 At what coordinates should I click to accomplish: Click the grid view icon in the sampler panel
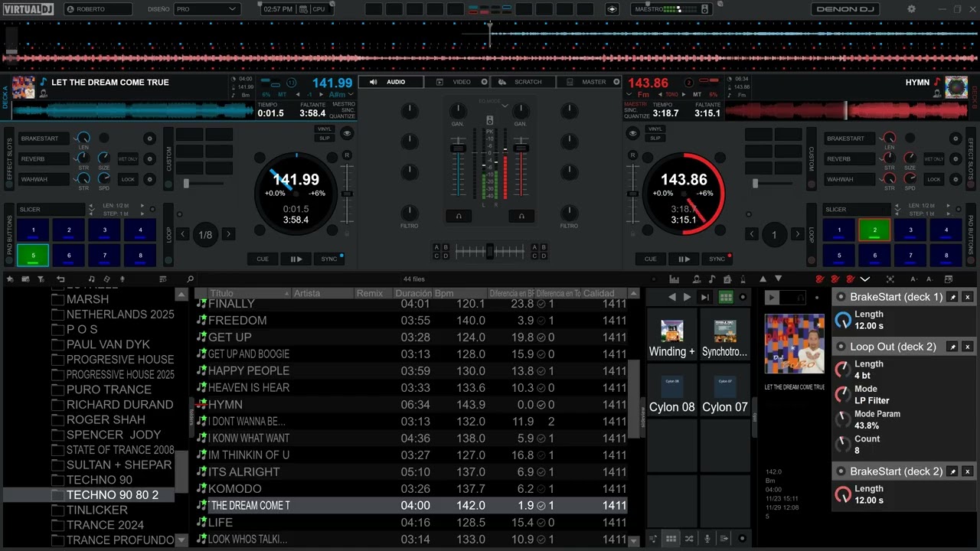725,297
